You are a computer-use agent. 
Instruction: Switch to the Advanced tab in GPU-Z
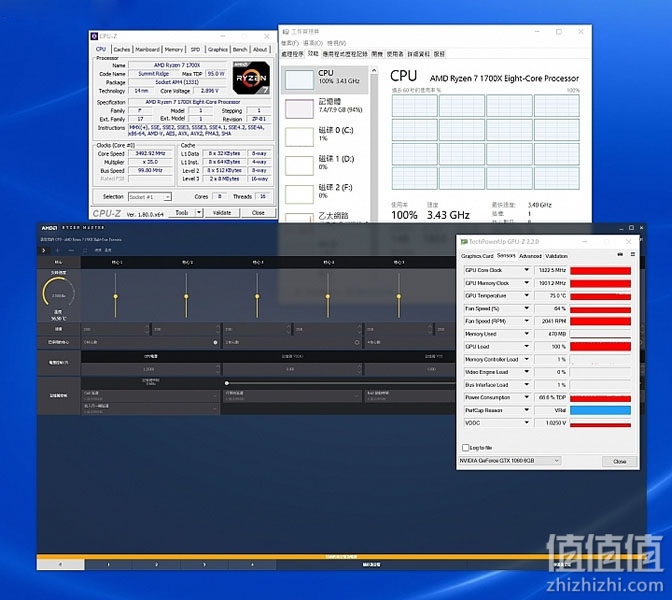[x=530, y=256]
